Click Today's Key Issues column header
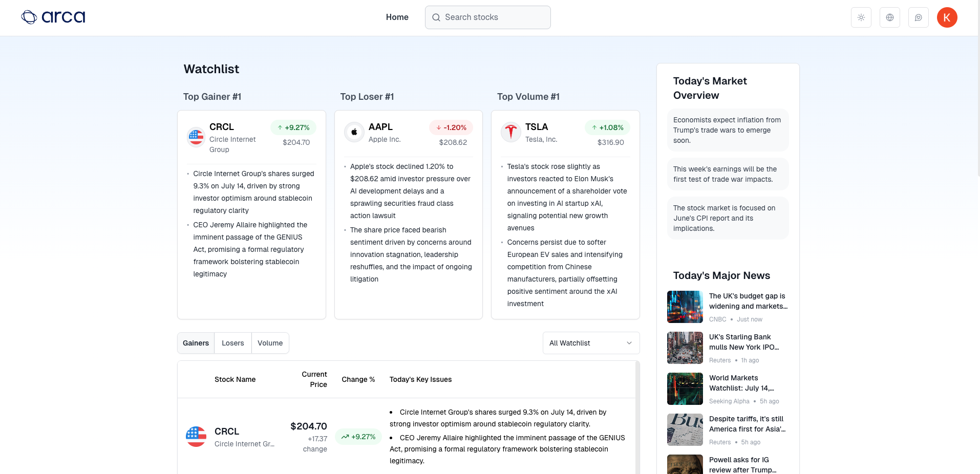 [x=421, y=379]
